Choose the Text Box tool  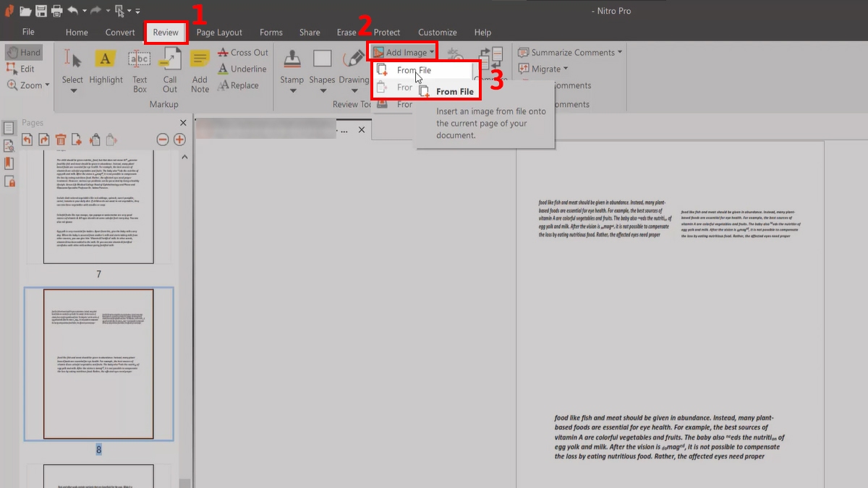140,69
